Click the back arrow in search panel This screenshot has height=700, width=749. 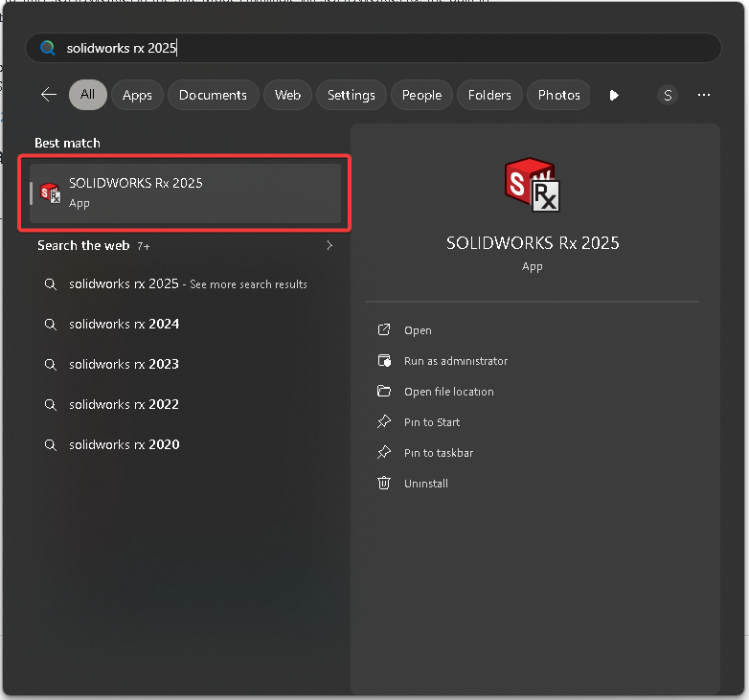coord(49,95)
